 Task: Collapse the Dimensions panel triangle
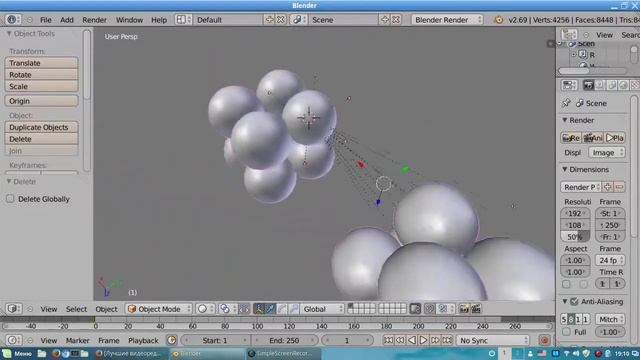(x=564, y=169)
